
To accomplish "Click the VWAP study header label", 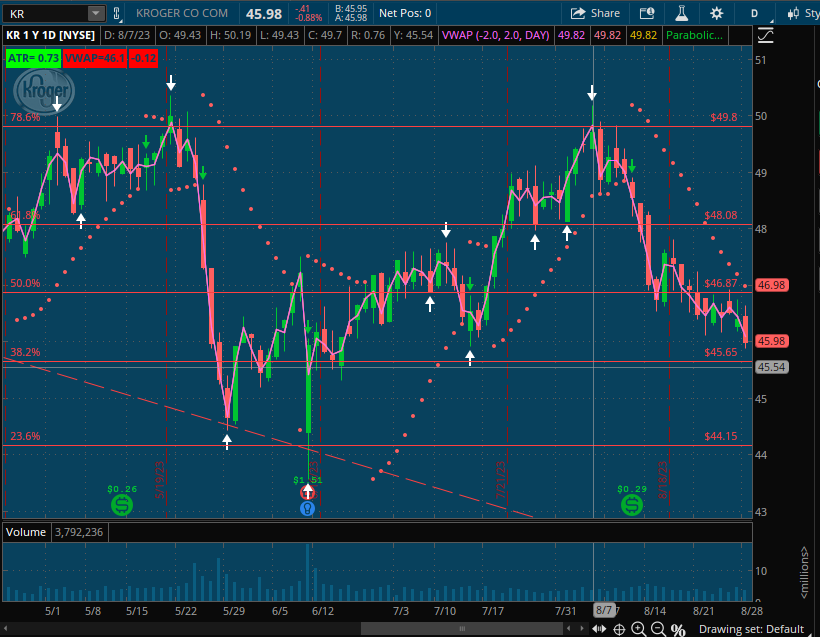I will point(495,35).
